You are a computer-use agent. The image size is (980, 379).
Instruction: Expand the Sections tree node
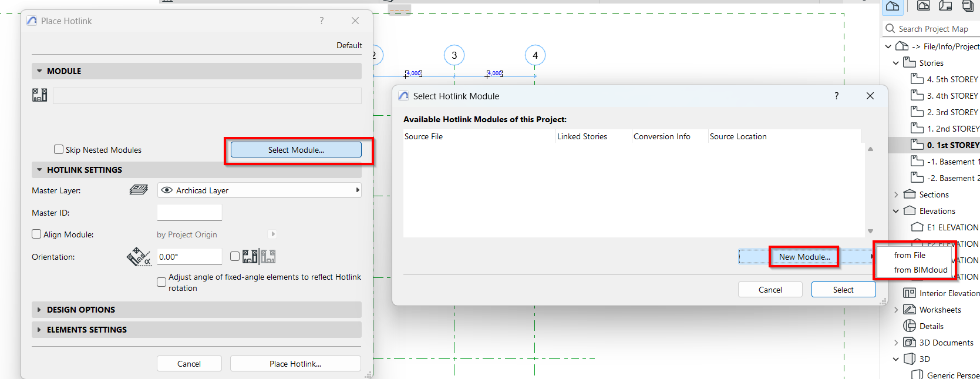pyautogui.click(x=896, y=194)
